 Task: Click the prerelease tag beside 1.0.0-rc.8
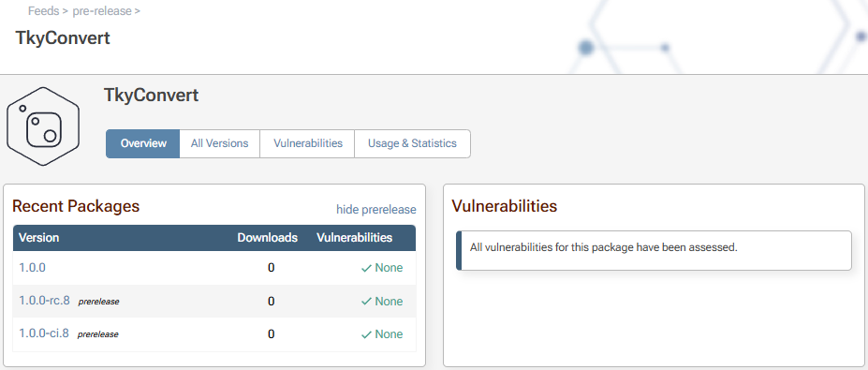[98, 302]
